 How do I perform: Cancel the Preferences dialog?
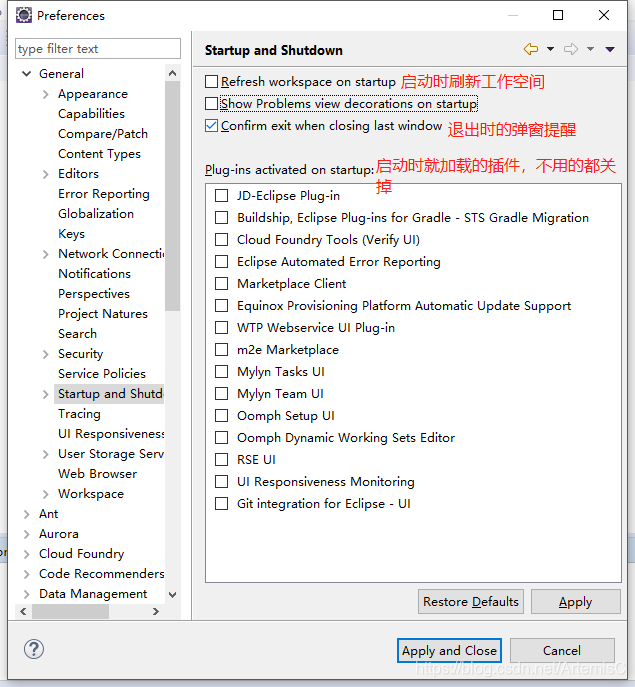click(x=562, y=651)
